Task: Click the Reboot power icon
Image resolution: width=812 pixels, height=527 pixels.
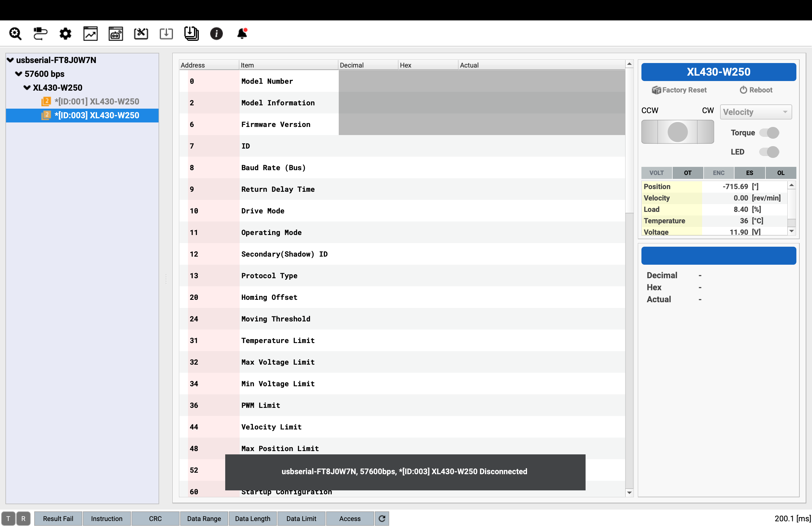Action: [x=743, y=90]
